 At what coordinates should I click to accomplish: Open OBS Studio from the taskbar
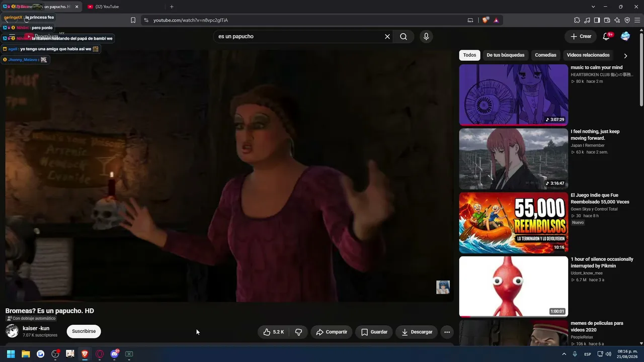coord(55,354)
